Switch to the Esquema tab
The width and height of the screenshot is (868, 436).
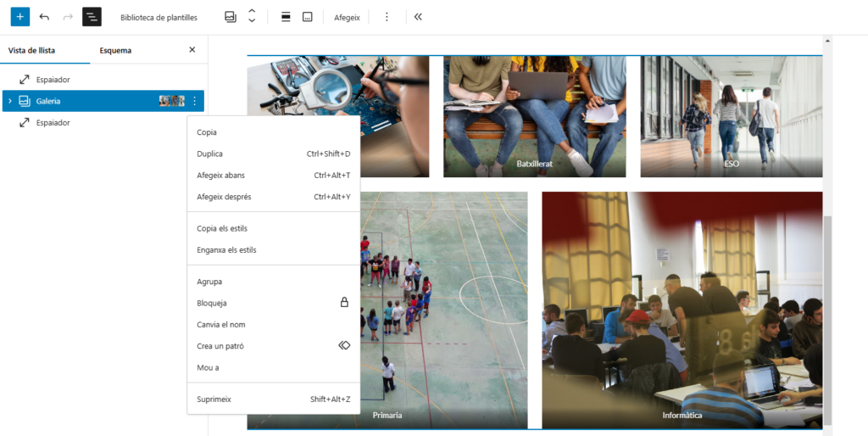pos(115,50)
